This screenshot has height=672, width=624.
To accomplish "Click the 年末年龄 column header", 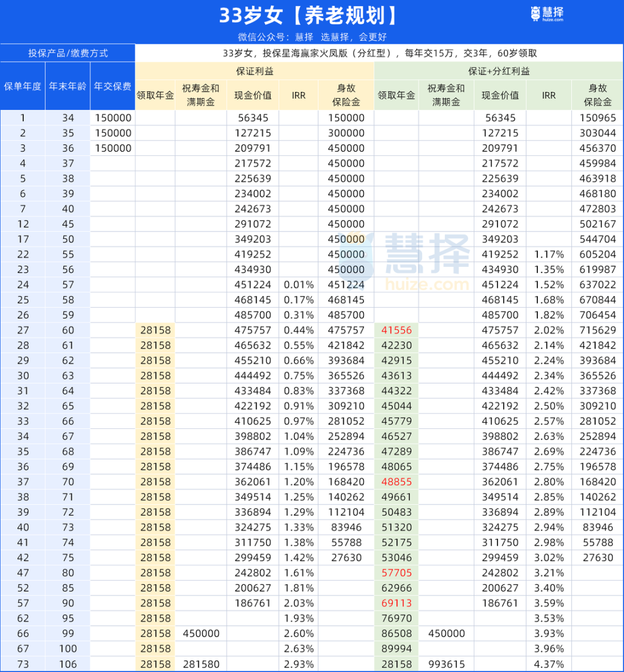I will 68,86.
